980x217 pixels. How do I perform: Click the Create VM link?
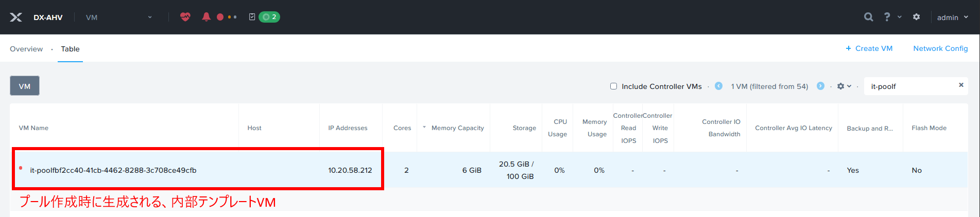point(869,48)
